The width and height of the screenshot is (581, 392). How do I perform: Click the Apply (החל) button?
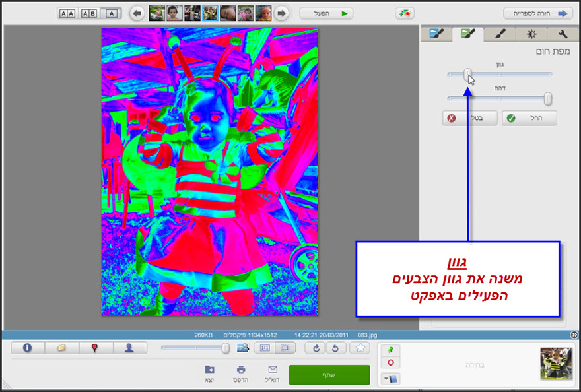pos(529,118)
